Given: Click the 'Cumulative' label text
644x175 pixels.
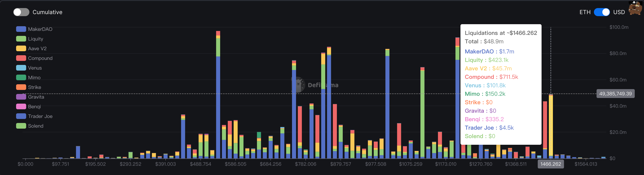Looking at the screenshot, I should pos(47,12).
